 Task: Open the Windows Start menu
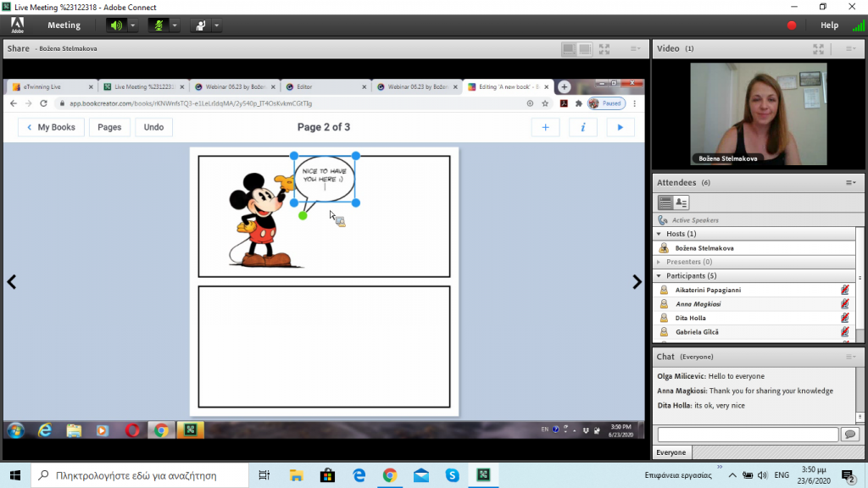pyautogui.click(x=15, y=475)
